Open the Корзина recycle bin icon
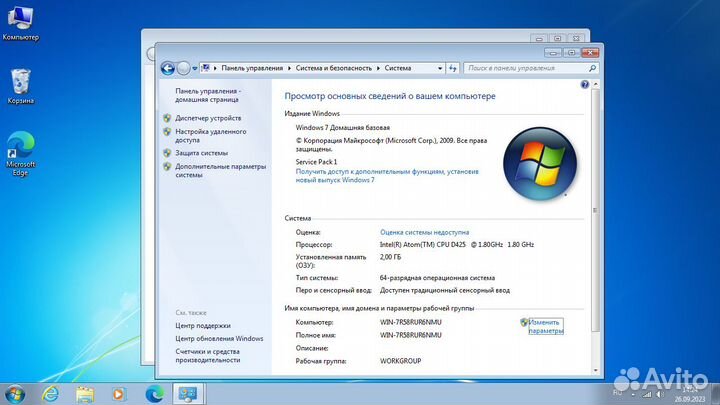The width and height of the screenshot is (720, 405). coord(21,86)
